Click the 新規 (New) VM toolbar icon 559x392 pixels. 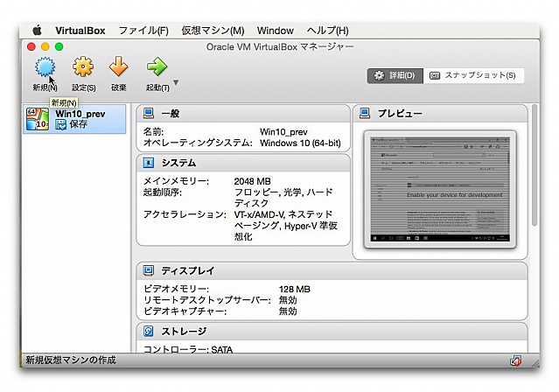click(x=45, y=68)
